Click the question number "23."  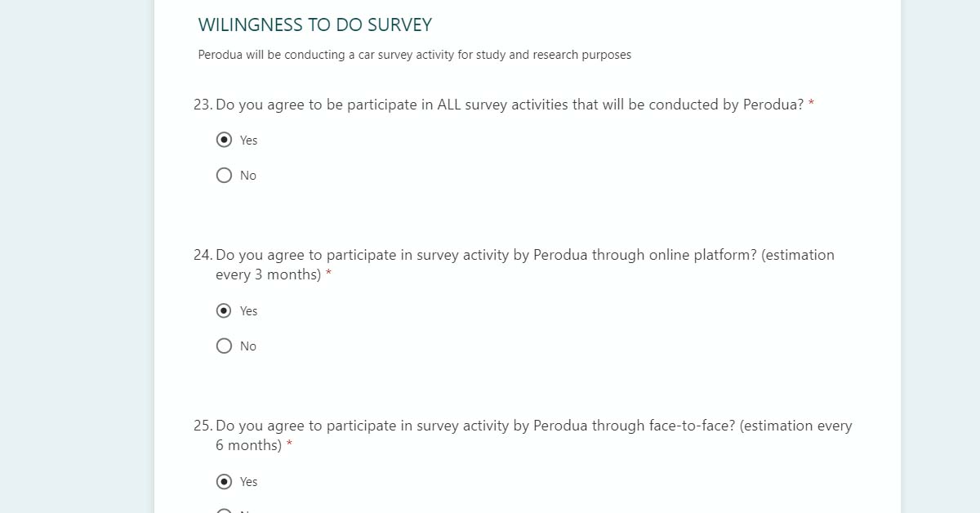click(203, 105)
